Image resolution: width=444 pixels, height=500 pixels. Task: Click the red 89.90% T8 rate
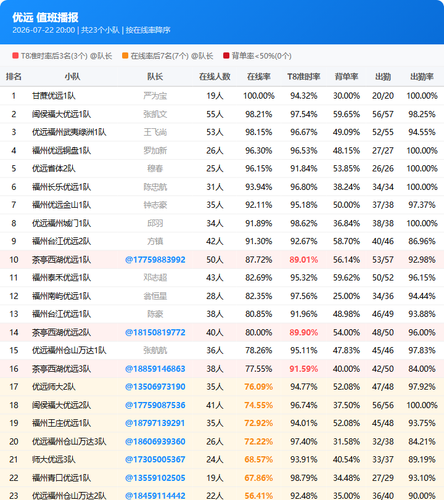(x=304, y=332)
